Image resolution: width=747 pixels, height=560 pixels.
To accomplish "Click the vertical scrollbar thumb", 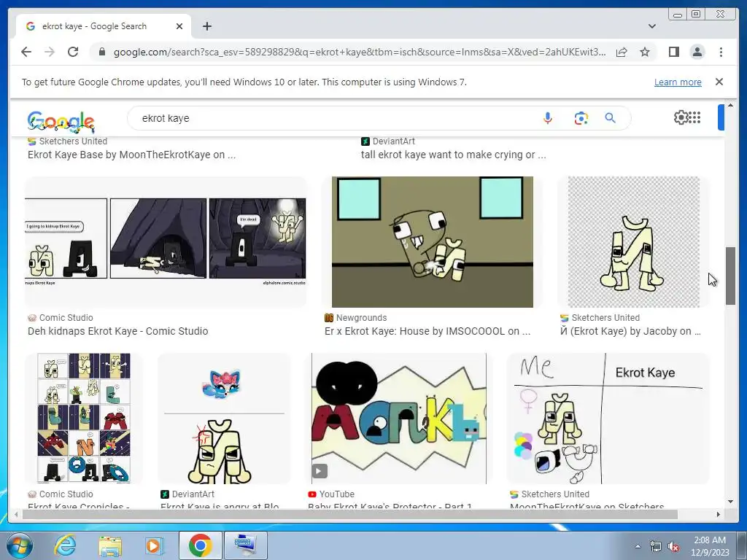I will 730,276.
